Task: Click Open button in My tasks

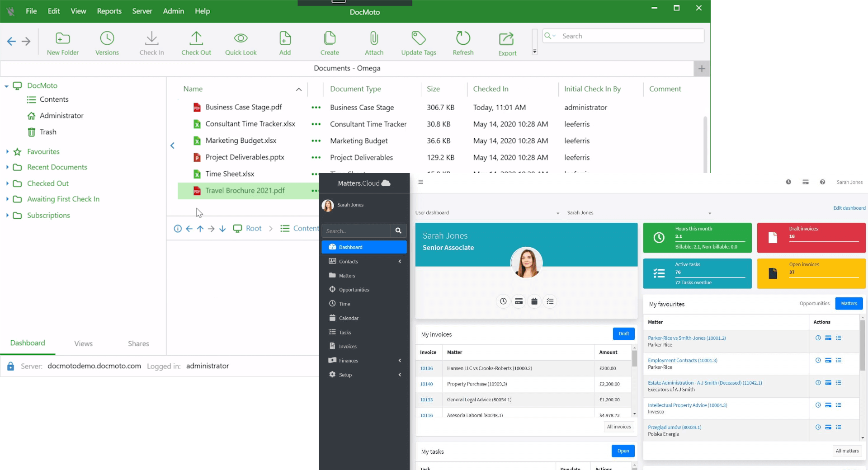Action: click(623, 451)
